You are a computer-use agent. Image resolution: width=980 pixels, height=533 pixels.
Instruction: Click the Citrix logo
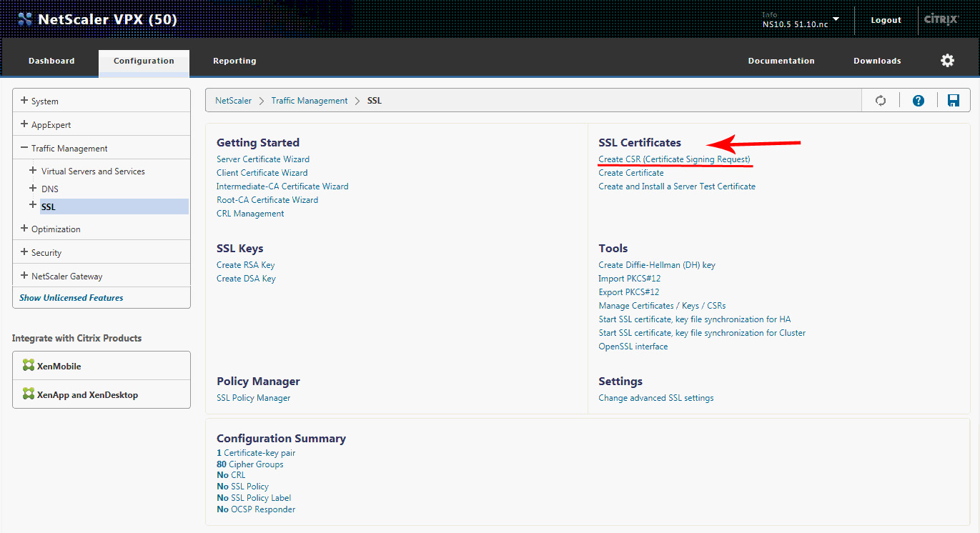tap(941, 20)
